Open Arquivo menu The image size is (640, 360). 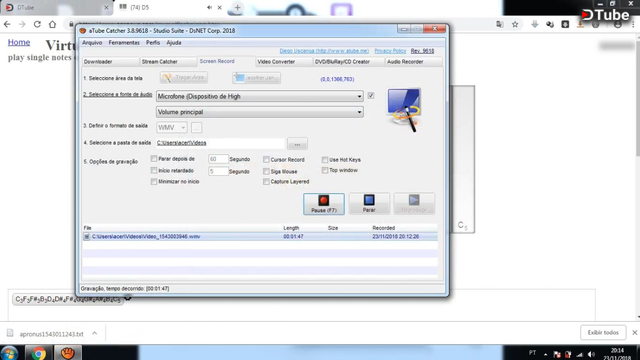(92, 42)
